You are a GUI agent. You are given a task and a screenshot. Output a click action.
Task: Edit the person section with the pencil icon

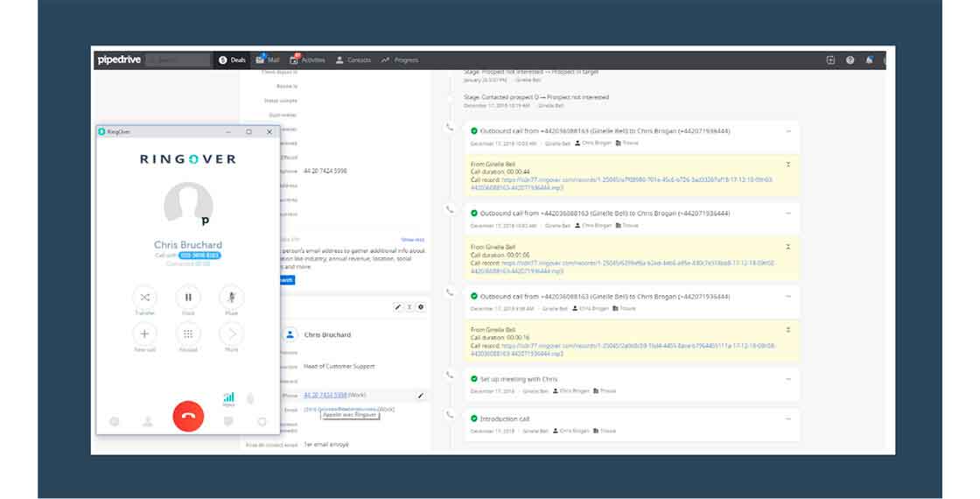[x=398, y=307]
